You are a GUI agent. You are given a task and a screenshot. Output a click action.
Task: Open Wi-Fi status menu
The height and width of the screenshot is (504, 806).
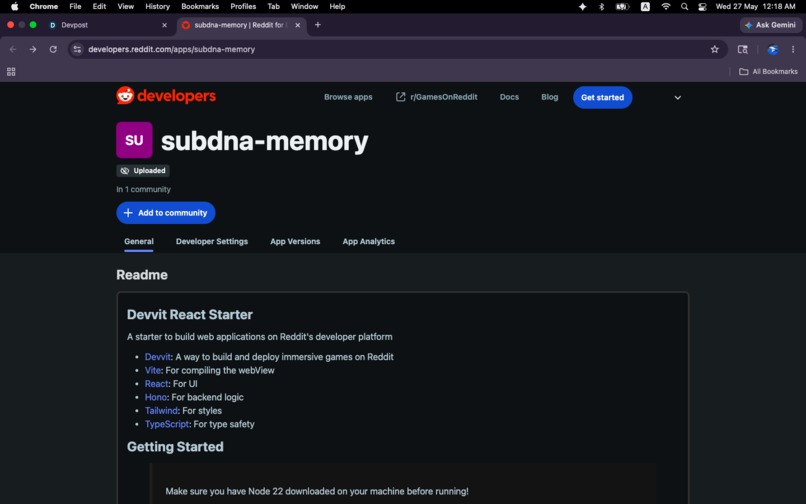point(666,7)
